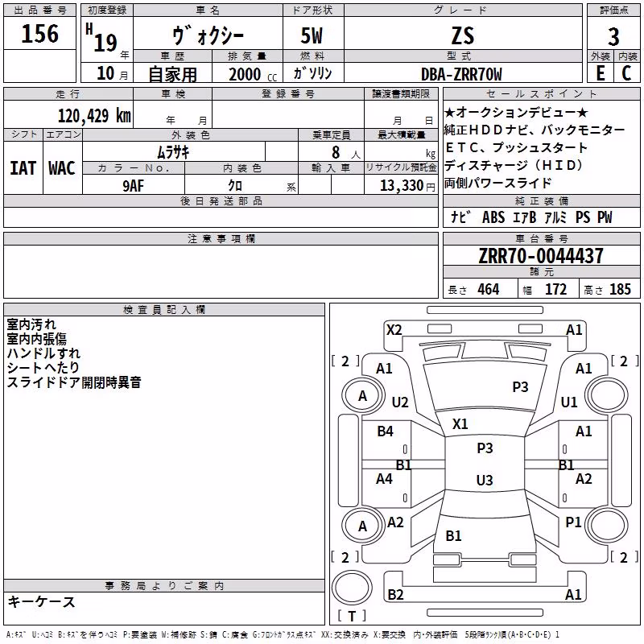The image size is (644, 644).
Task: Click the length value 464
Action: tap(489, 290)
